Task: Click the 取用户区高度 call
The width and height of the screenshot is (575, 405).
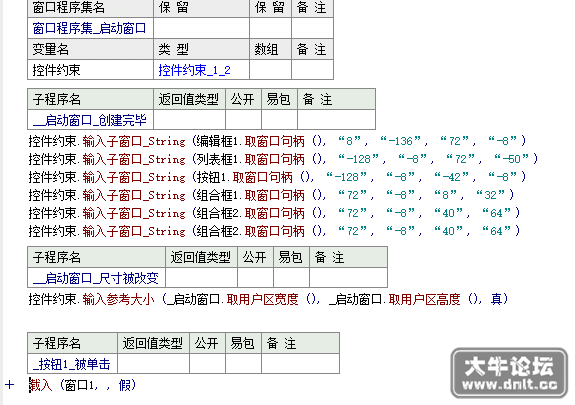Action: pos(424,299)
